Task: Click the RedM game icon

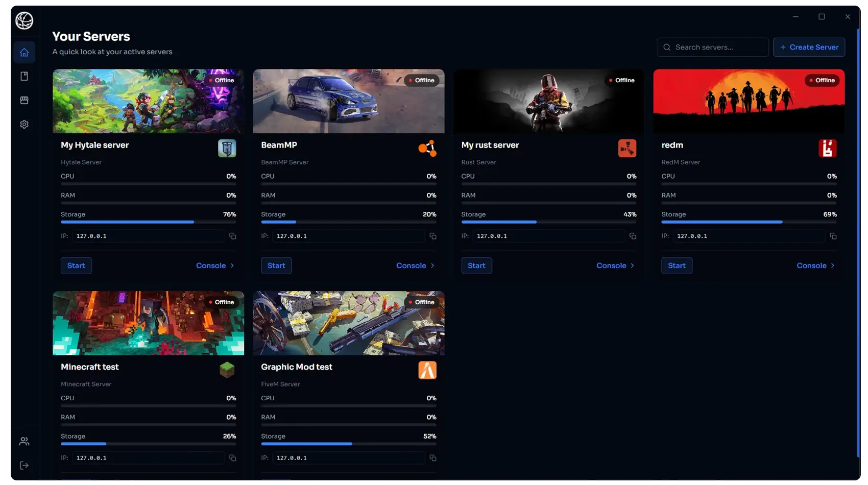Action: (x=828, y=149)
